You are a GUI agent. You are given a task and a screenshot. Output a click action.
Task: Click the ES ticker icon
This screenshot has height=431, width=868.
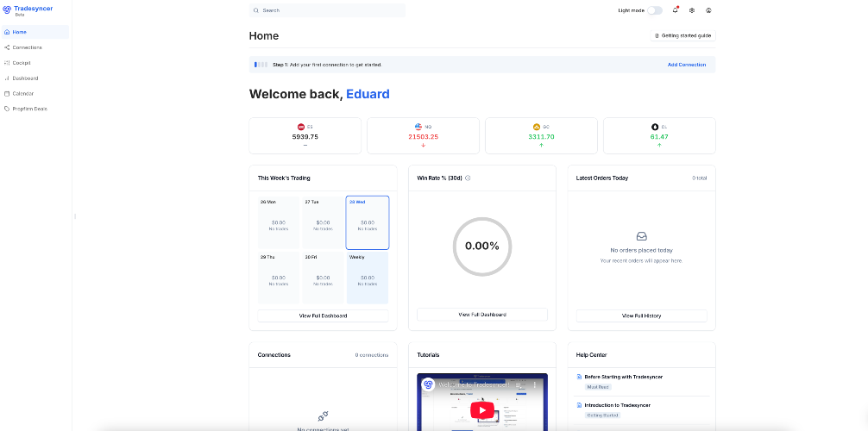(301, 127)
